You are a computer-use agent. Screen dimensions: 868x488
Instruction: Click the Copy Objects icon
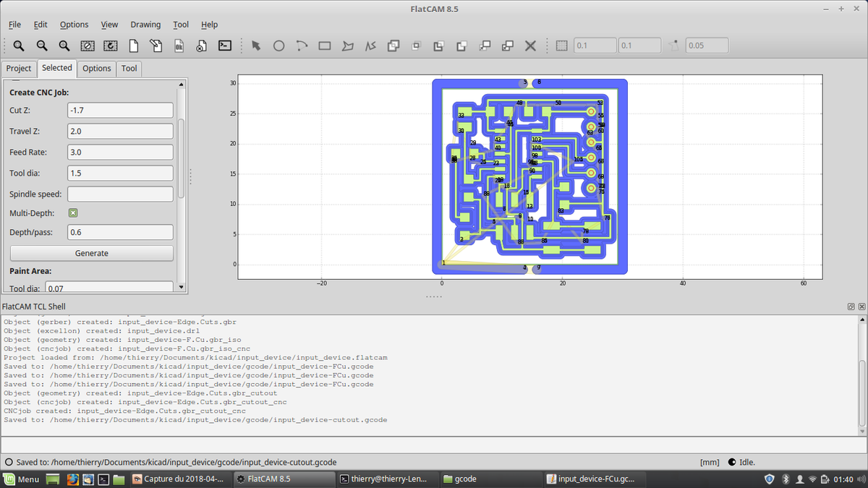(x=507, y=46)
